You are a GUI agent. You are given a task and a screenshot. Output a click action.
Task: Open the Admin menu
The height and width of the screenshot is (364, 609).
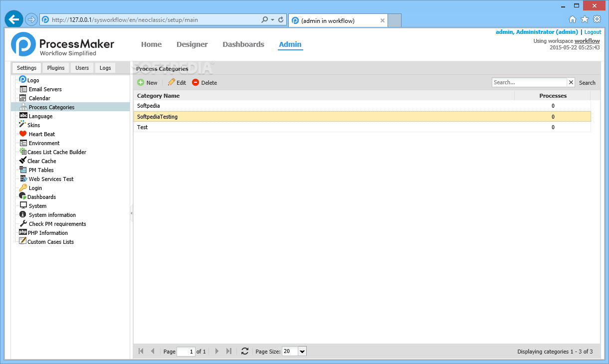[x=290, y=44]
